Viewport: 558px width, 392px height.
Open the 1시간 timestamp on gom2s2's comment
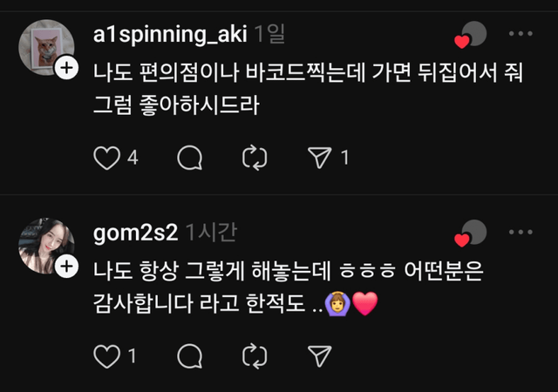click(x=211, y=232)
